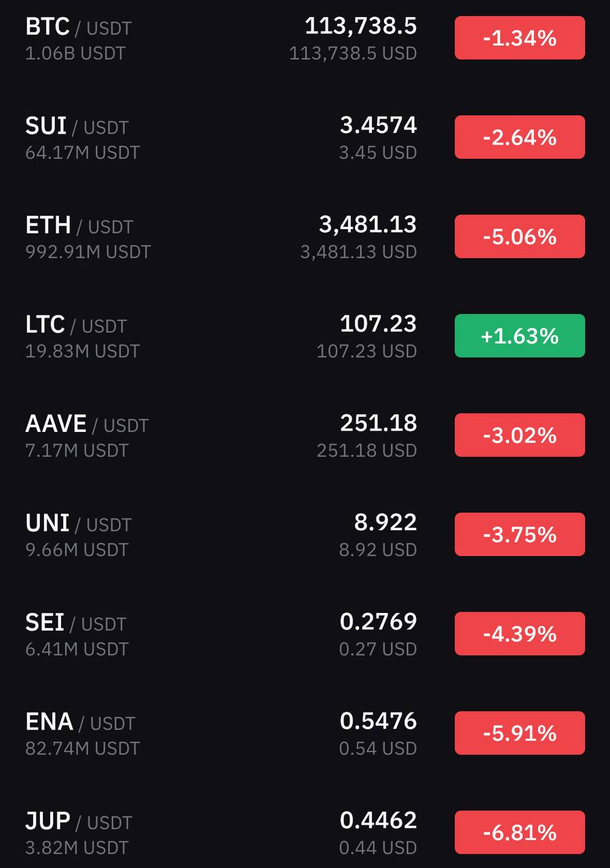Screen dimensions: 610x868
Task: Open the BTC / USDT pair row
Action: click(x=305, y=39)
